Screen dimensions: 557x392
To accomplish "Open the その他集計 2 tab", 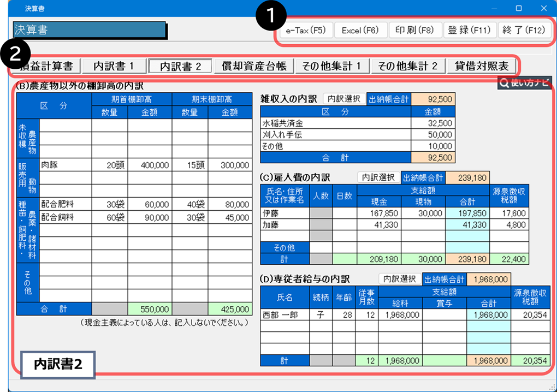I will click(x=408, y=66).
